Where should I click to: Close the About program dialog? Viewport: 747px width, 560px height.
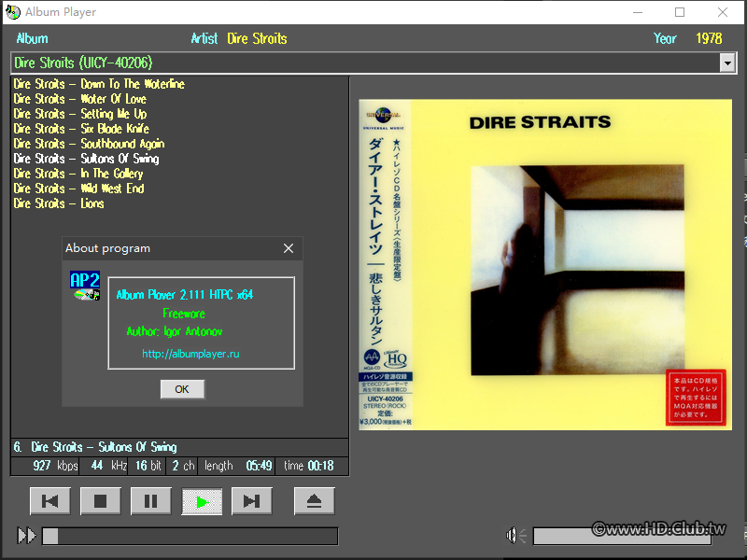pyautogui.click(x=289, y=248)
